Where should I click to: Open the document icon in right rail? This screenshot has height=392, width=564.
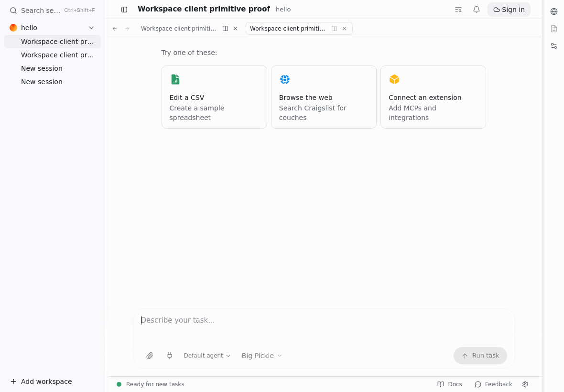point(554,29)
